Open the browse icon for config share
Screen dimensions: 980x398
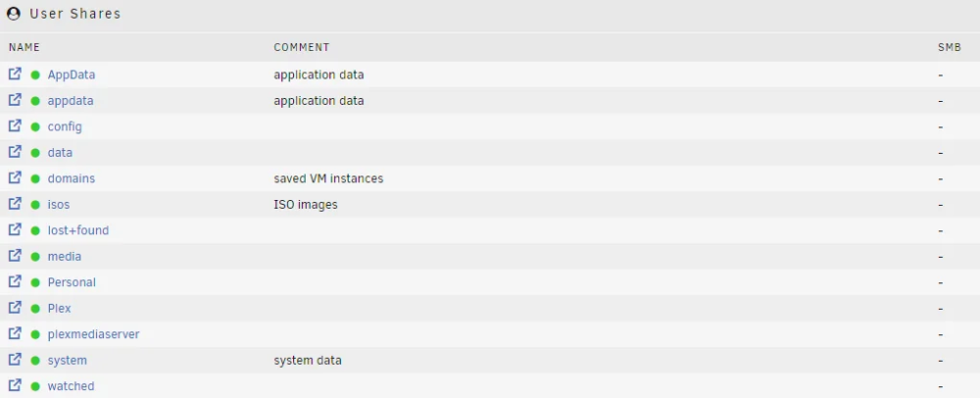15,126
